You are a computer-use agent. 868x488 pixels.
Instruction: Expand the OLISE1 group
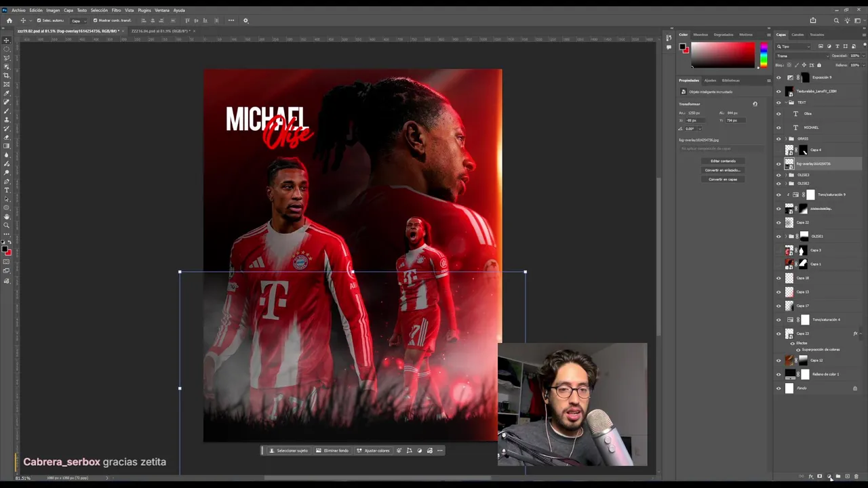coord(786,237)
